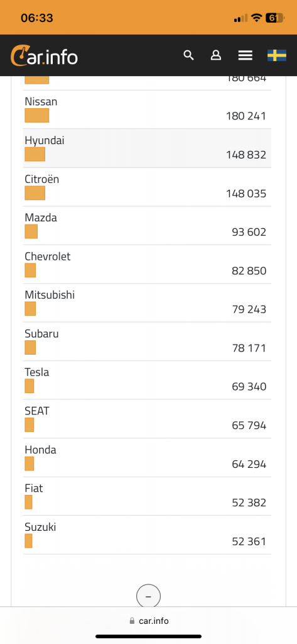The height and width of the screenshot is (644, 297).
Task: Tap the car.info address bar
Action: pos(148,621)
